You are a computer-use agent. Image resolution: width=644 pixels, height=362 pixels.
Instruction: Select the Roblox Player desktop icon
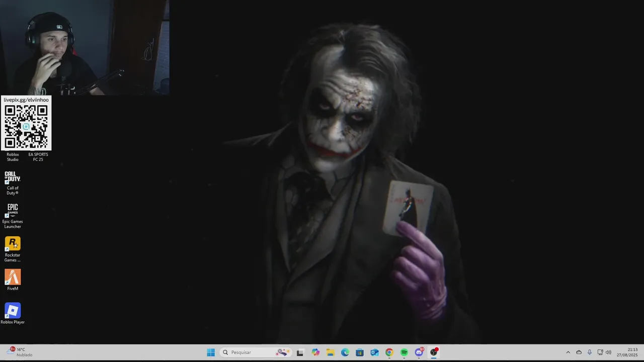[x=13, y=314]
